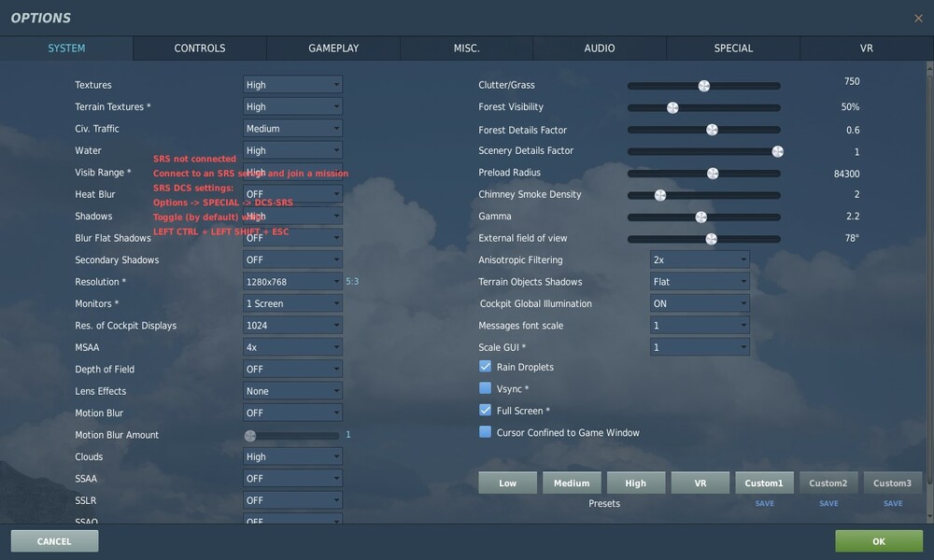Switch to the VR tab

point(866,49)
